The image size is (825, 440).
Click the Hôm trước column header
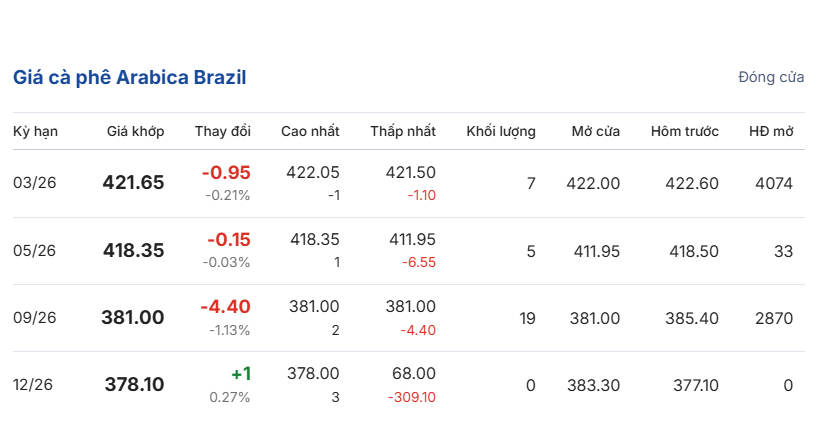tap(684, 132)
